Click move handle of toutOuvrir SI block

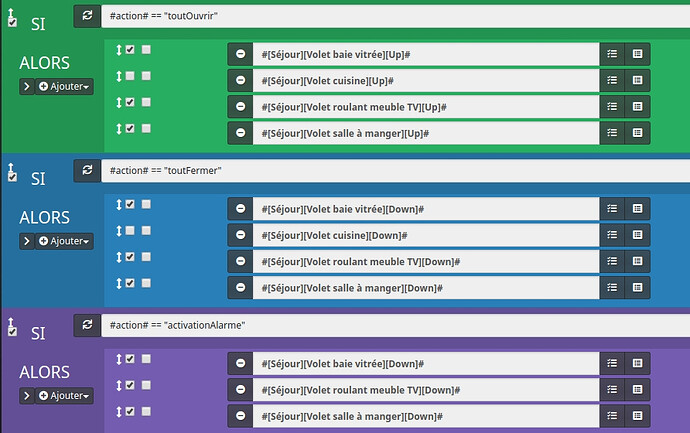click(x=11, y=13)
